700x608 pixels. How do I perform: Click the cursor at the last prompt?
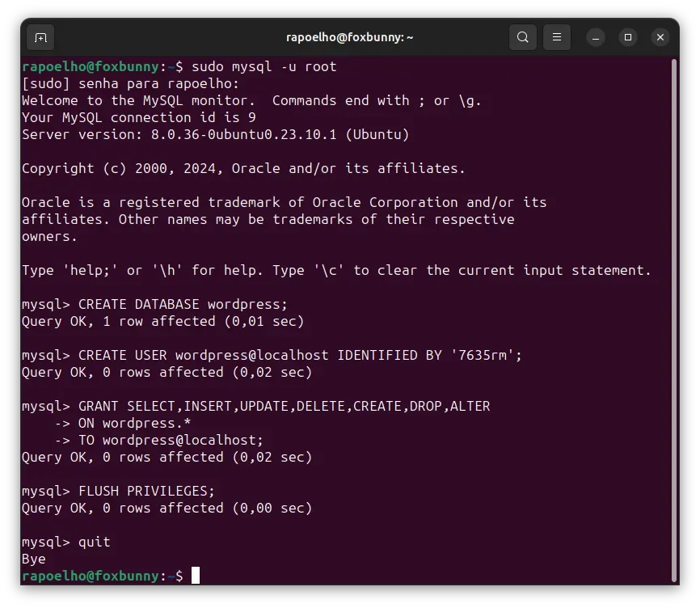[196, 576]
